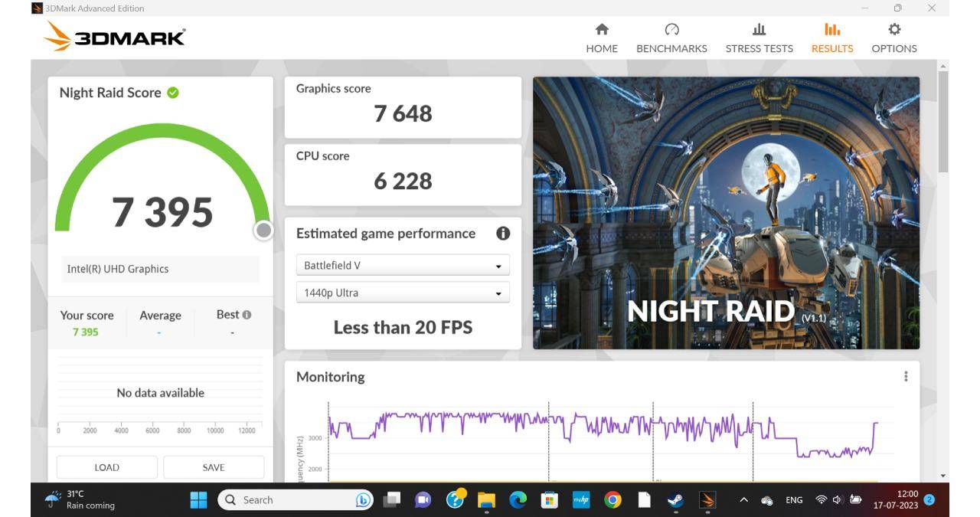980x517 pixels.
Task: Show hidden system tray icons chevron
Action: pos(743,500)
